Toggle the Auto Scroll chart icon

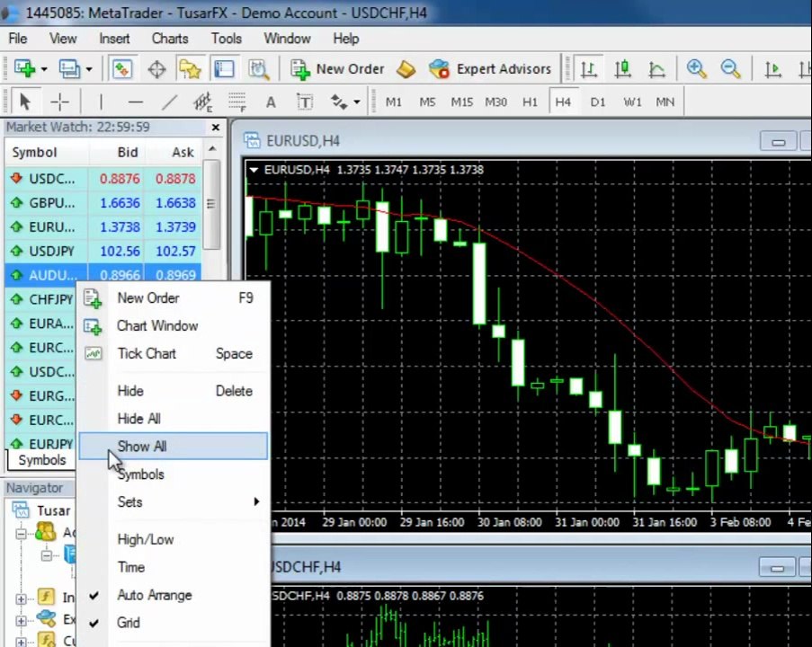click(772, 69)
